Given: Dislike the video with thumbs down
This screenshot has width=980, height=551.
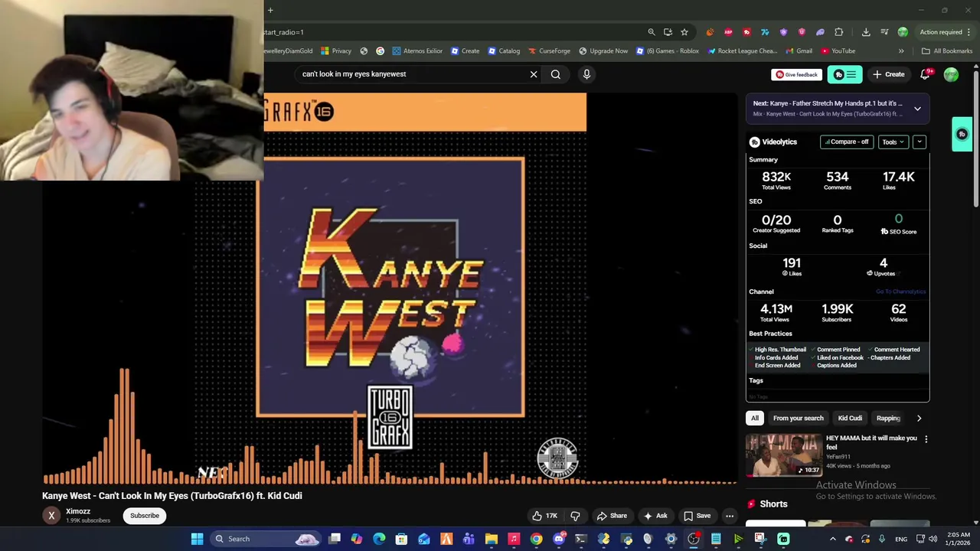Looking at the screenshot, I should [x=575, y=516].
